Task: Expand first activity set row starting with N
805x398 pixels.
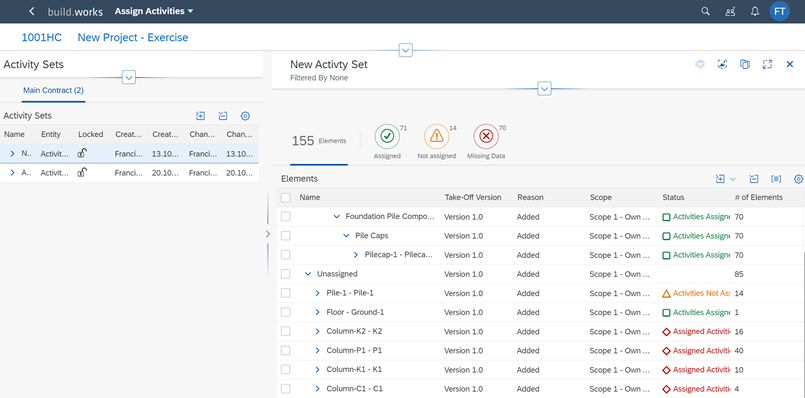Action: coord(12,154)
